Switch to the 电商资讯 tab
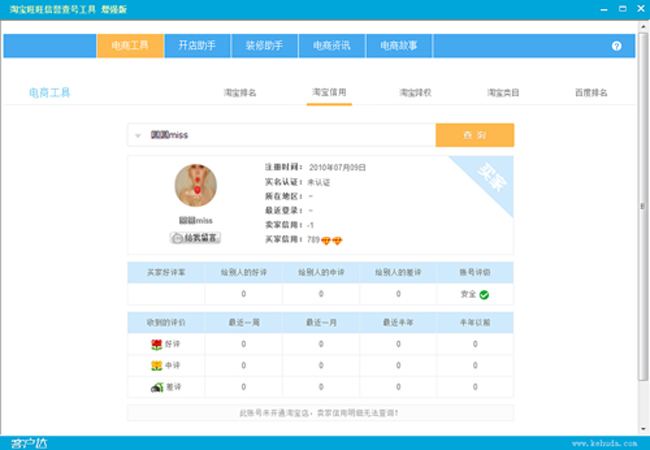 click(332, 46)
